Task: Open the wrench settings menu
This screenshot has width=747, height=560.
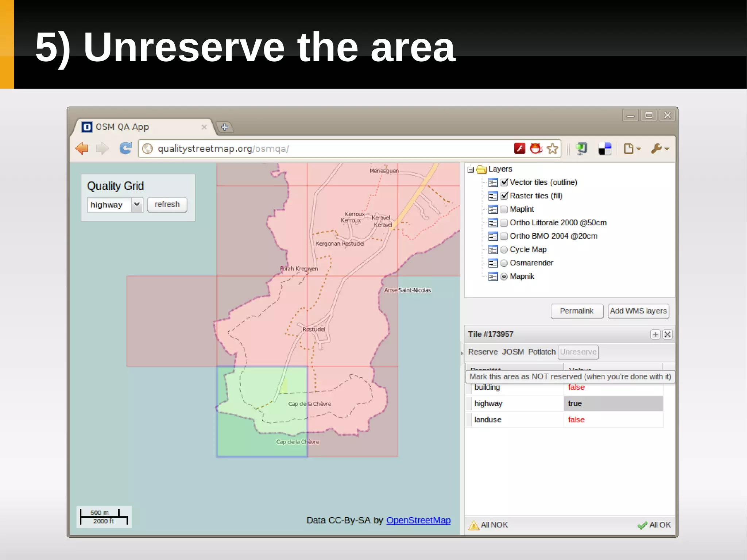Action: pyautogui.click(x=660, y=148)
